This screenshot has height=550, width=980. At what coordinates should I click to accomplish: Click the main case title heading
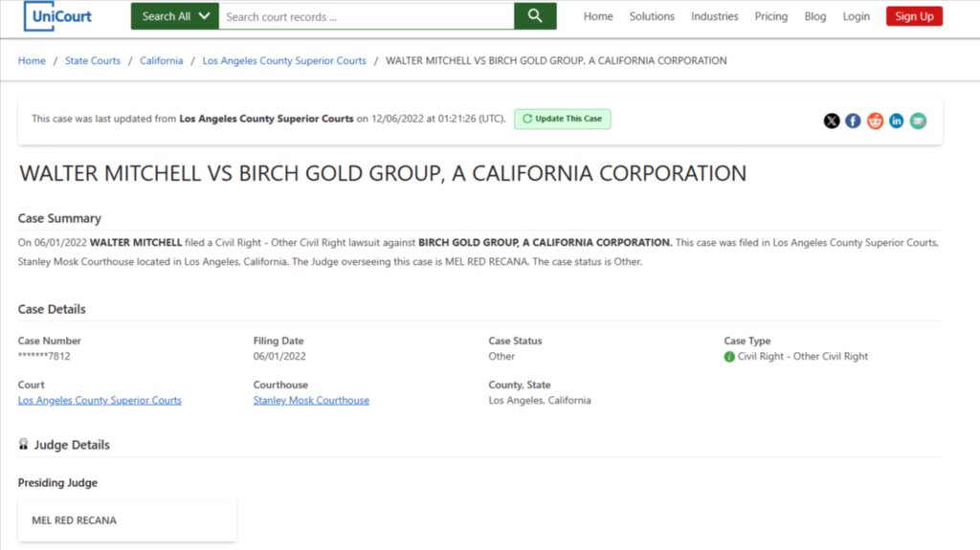point(383,173)
